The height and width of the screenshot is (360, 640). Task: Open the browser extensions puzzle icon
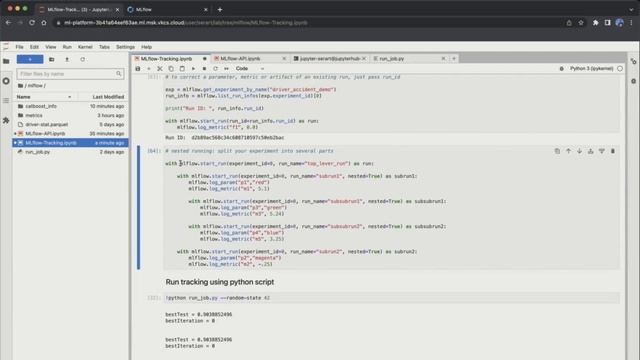596,23
